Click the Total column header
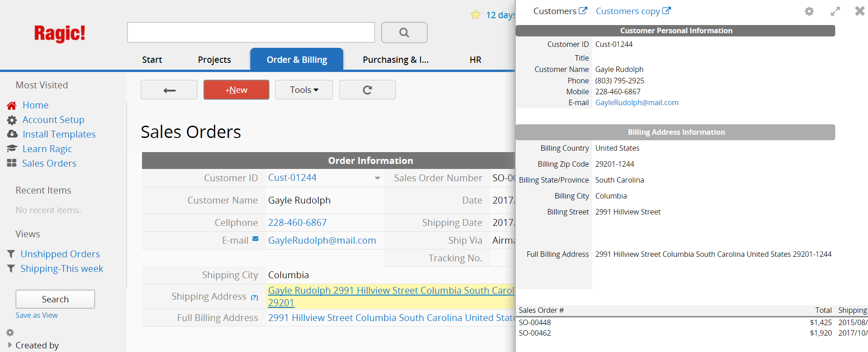The image size is (868, 352). (x=823, y=310)
